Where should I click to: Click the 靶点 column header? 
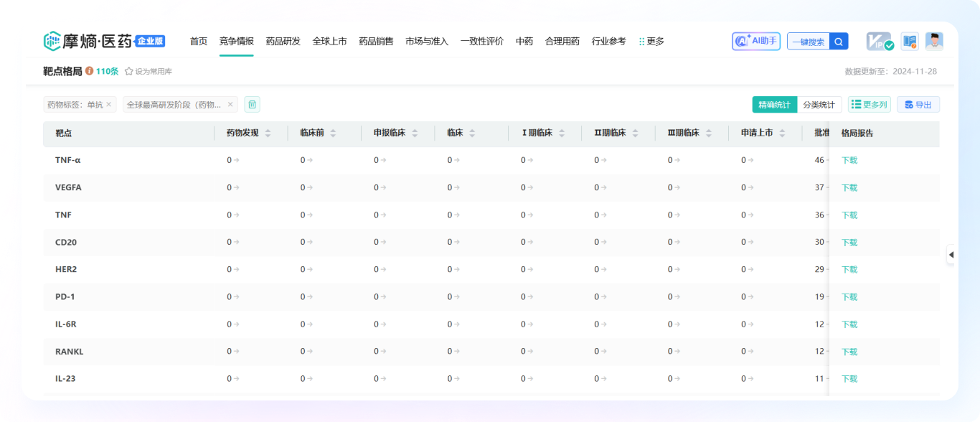[x=63, y=133]
